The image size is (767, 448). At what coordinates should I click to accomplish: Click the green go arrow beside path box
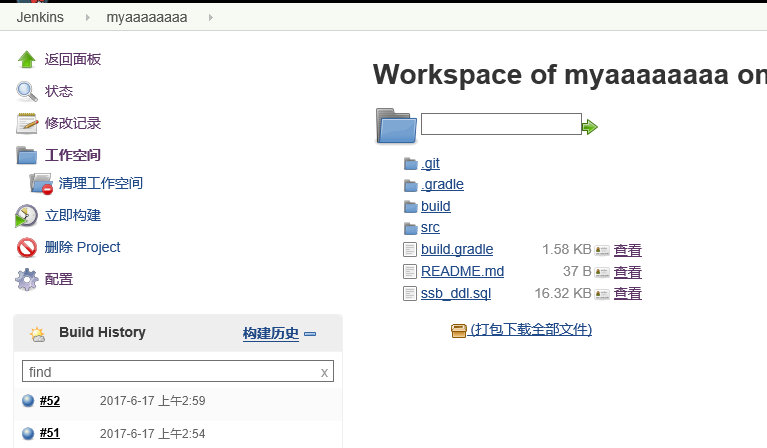pos(590,127)
